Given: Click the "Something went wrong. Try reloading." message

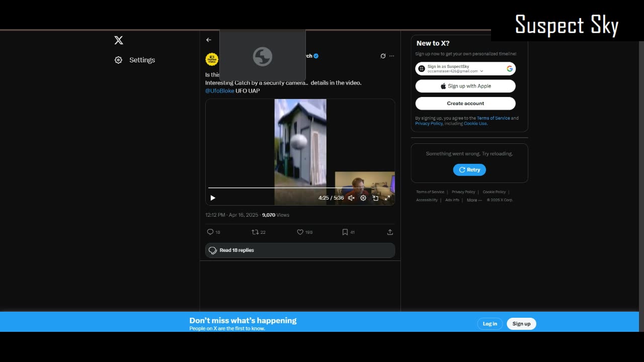Looking at the screenshot, I should pos(469,154).
